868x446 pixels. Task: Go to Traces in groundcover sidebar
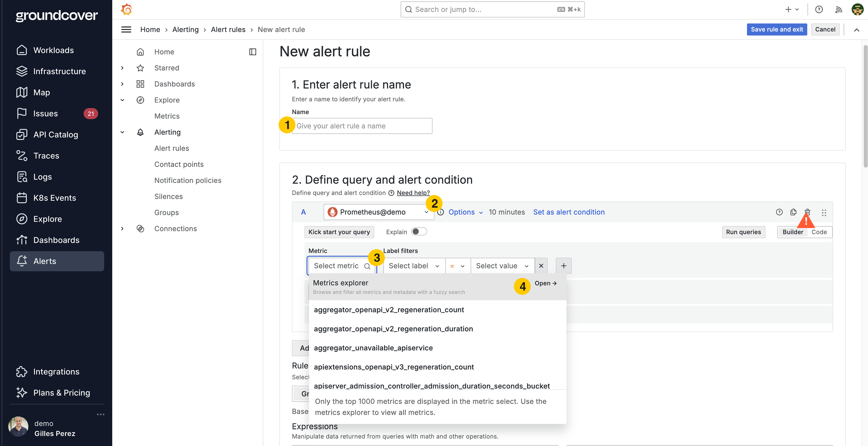coord(46,156)
